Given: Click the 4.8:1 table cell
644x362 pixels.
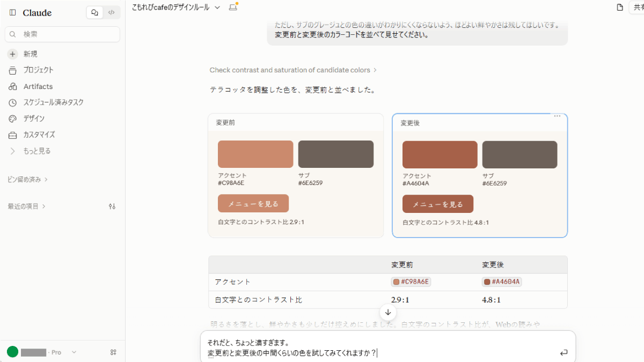Looking at the screenshot, I should tap(492, 300).
